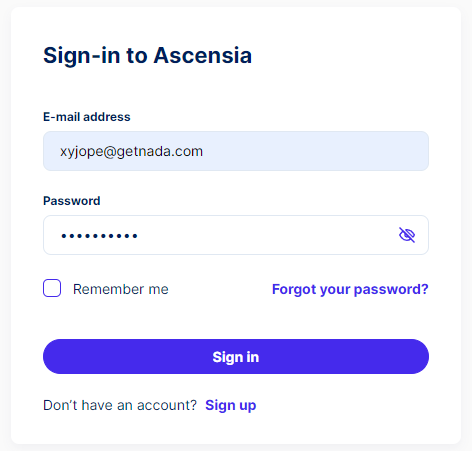Focus the E-mail address input field

click(x=236, y=151)
